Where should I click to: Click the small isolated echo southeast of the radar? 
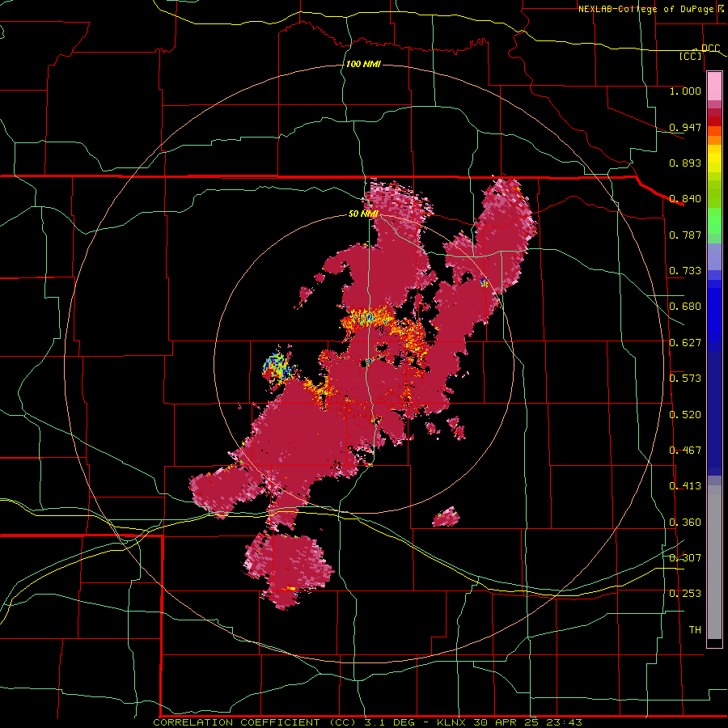[x=447, y=517]
